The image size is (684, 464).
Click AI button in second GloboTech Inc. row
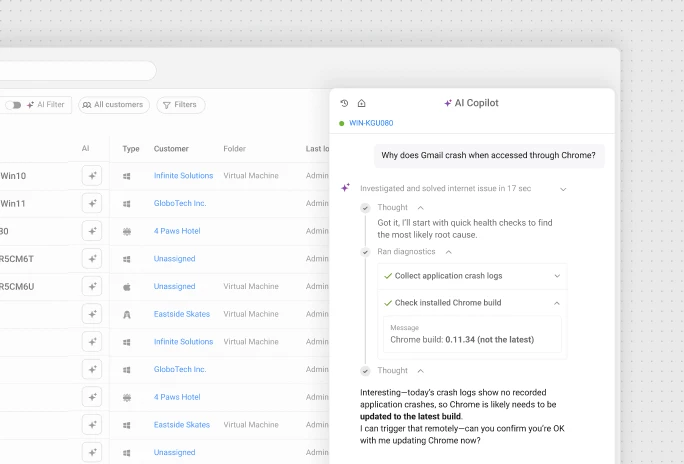tap(92, 369)
